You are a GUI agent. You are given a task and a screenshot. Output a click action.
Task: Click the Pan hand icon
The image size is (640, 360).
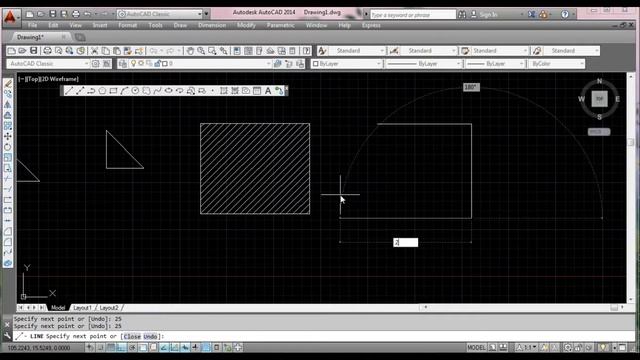point(190,51)
